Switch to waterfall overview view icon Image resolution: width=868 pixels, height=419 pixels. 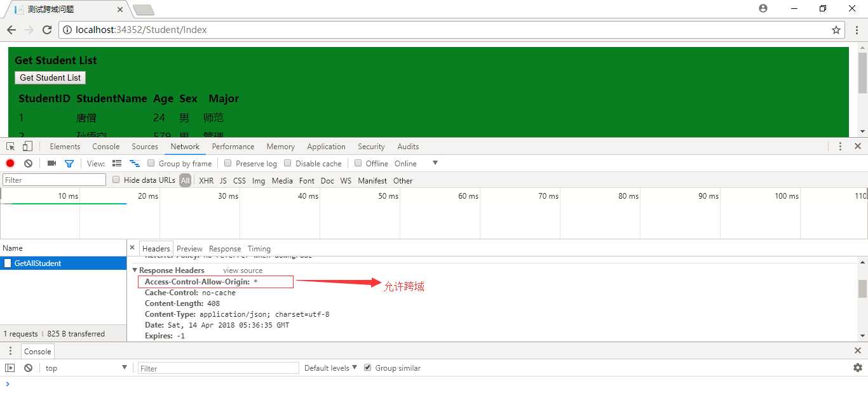tap(135, 163)
